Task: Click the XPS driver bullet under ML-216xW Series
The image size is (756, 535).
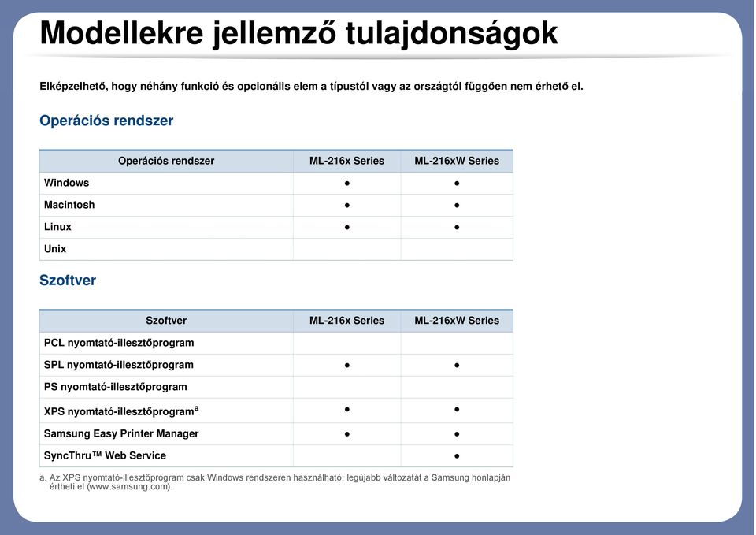Action: click(457, 410)
